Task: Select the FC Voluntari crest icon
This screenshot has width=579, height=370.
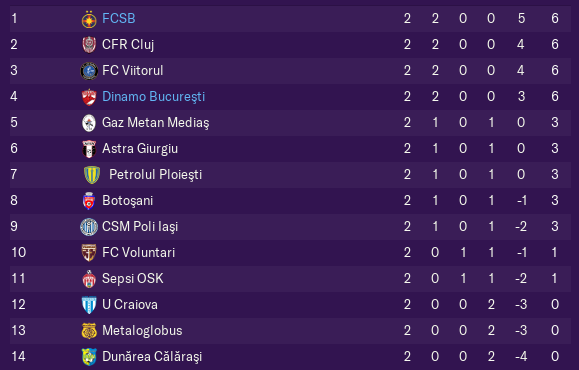Action: [89, 253]
